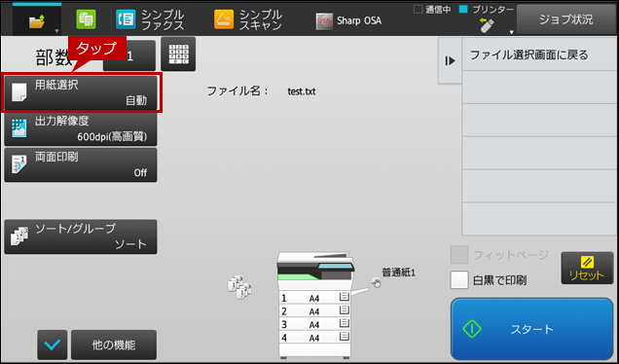The width and height of the screenshot is (619, 364).
Task: Open 他の機能 other functions
Action: (114, 345)
